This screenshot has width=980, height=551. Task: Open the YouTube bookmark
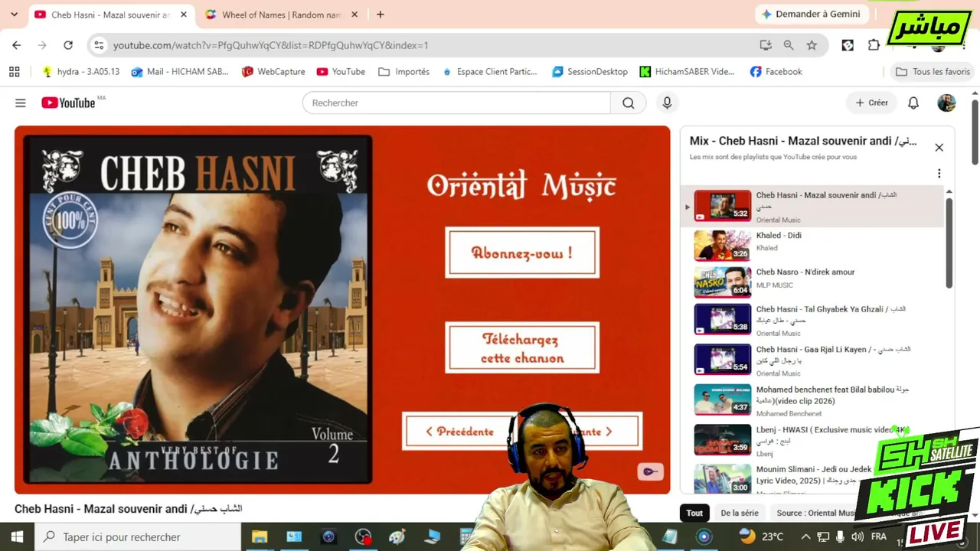[x=341, y=72]
